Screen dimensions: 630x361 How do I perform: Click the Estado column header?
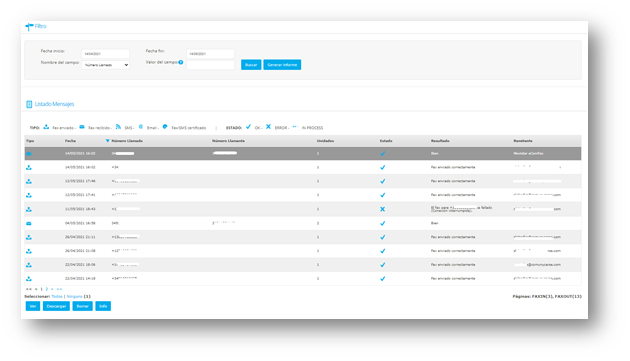click(386, 141)
